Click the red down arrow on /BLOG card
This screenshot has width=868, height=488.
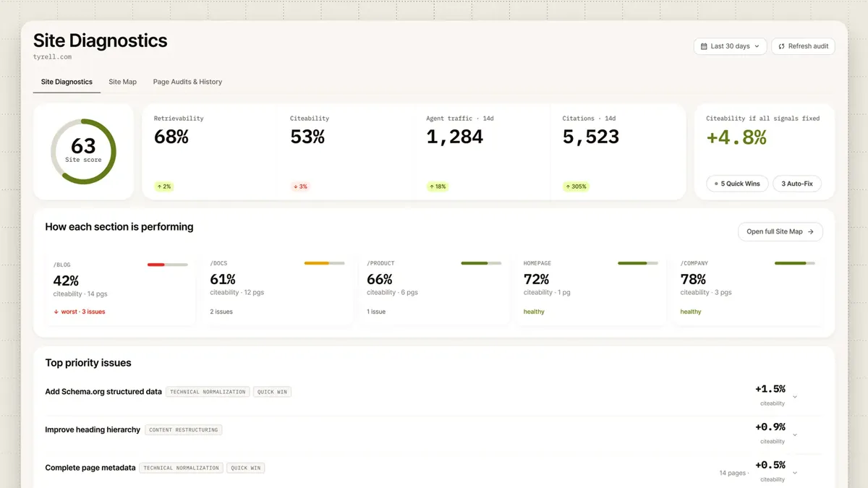click(56, 312)
